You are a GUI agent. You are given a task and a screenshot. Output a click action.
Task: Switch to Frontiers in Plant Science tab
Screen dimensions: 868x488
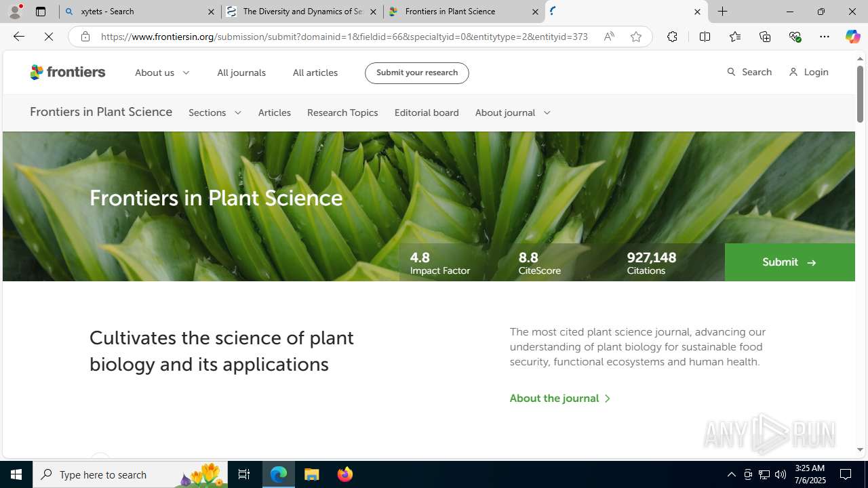(464, 12)
